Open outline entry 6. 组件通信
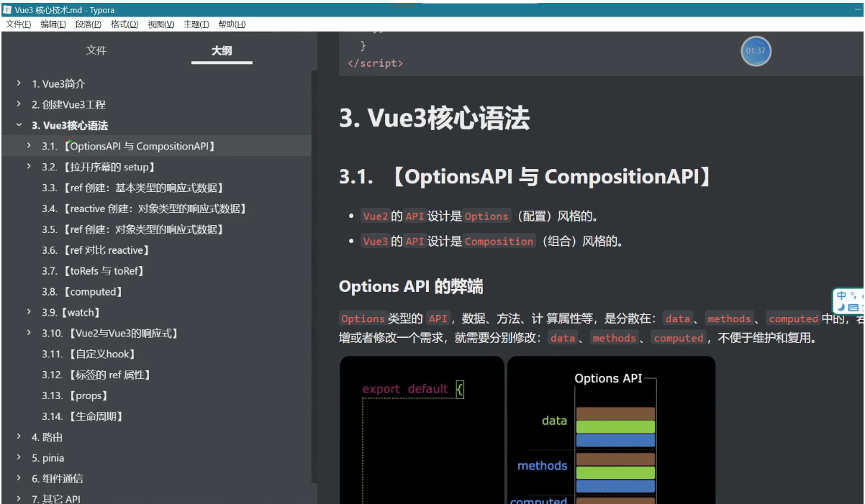Image resolution: width=865 pixels, height=504 pixels. click(x=57, y=480)
